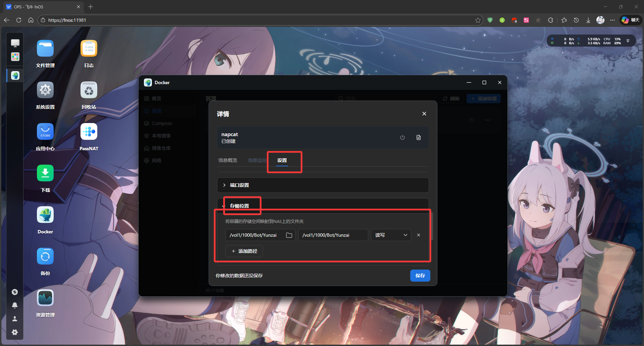Select the 设置 tab

click(x=282, y=160)
